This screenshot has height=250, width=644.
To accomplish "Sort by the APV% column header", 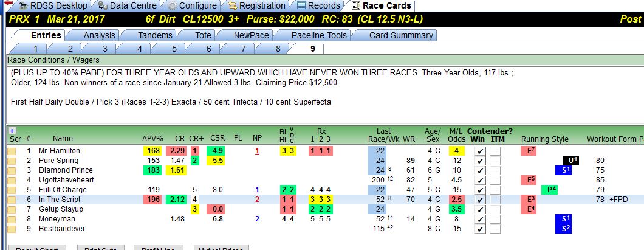I will coord(152,139).
